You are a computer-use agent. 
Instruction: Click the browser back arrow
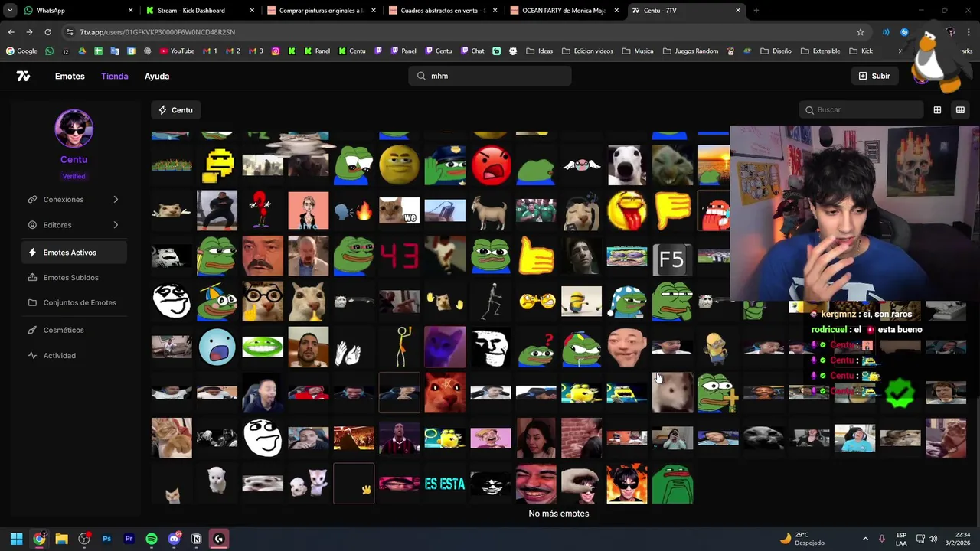point(11,32)
